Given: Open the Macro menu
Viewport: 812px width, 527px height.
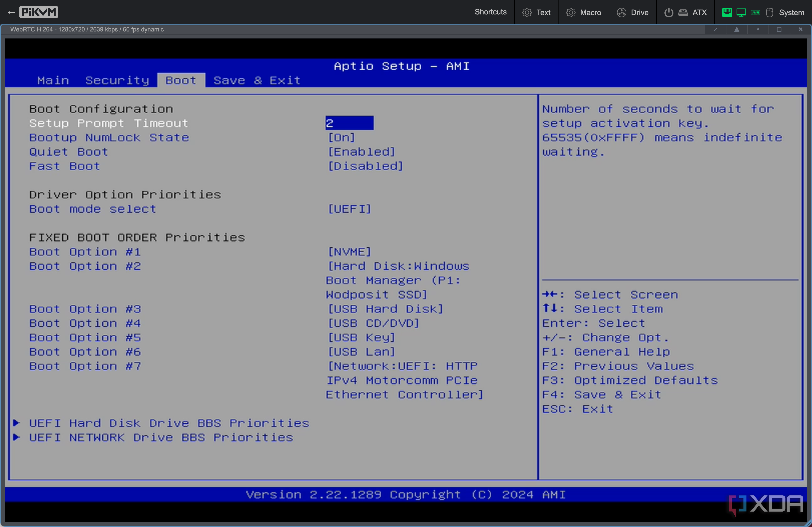Looking at the screenshot, I should pyautogui.click(x=583, y=12).
